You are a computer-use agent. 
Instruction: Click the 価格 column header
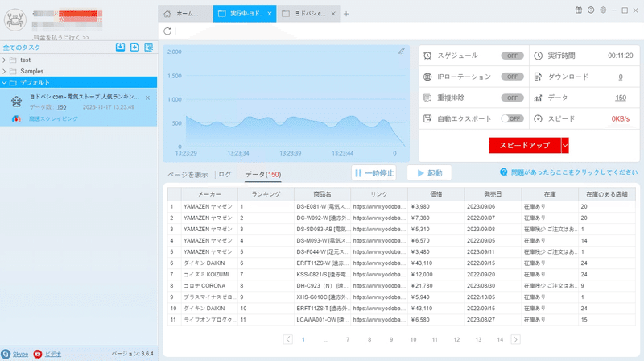436,194
